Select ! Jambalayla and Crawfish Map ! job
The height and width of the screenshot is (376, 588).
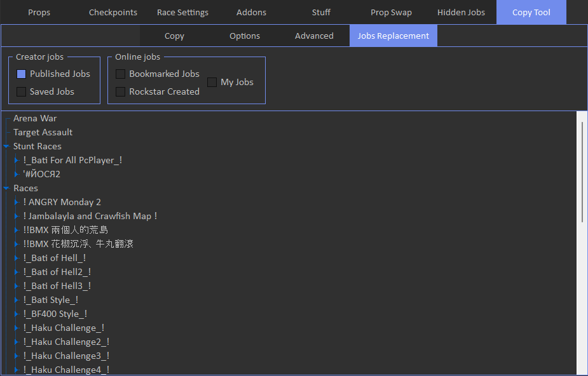click(x=90, y=216)
